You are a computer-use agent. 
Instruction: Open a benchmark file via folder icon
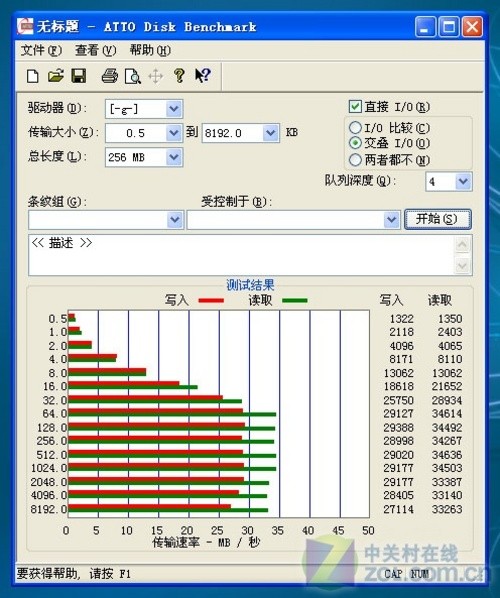[x=56, y=76]
